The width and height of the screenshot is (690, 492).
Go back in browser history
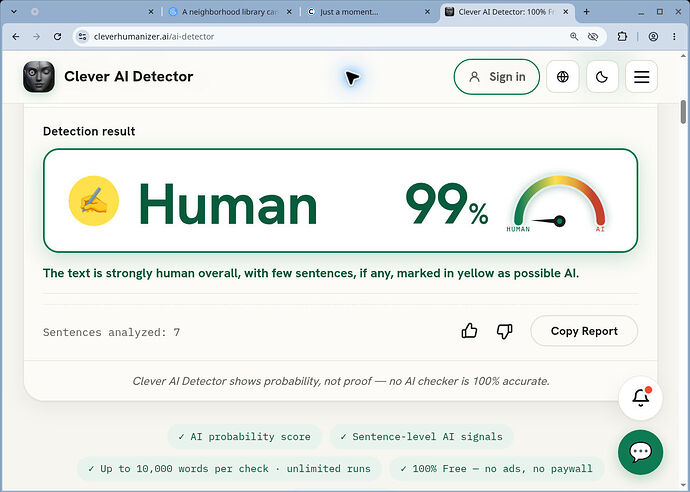(x=16, y=37)
